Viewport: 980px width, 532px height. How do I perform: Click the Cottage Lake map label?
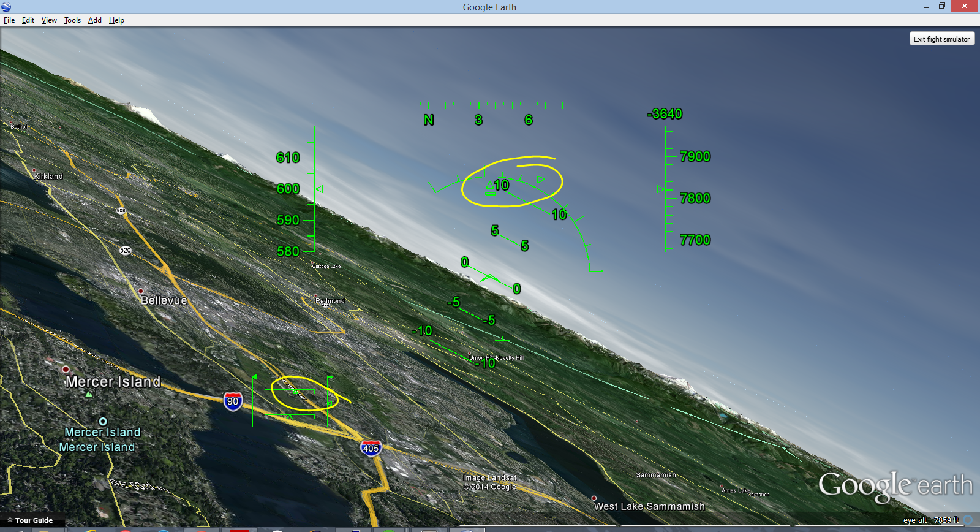click(326, 266)
